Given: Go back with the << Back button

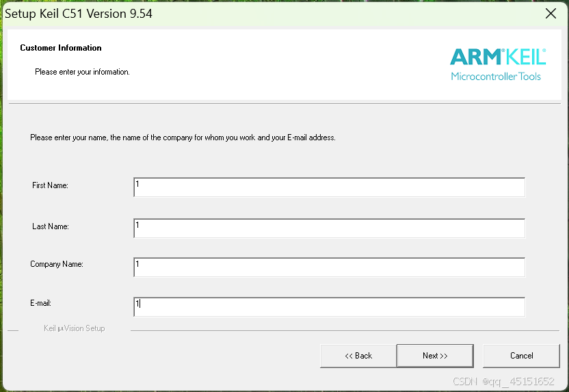Looking at the screenshot, I should pyautogui.click(x=358, y=356).
